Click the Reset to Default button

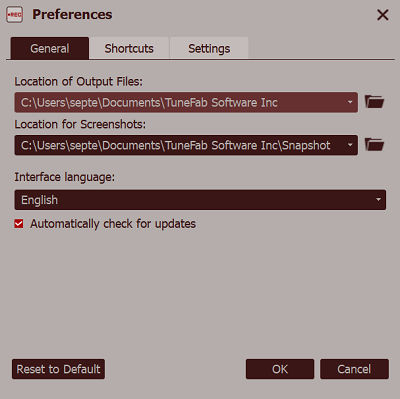58,369
